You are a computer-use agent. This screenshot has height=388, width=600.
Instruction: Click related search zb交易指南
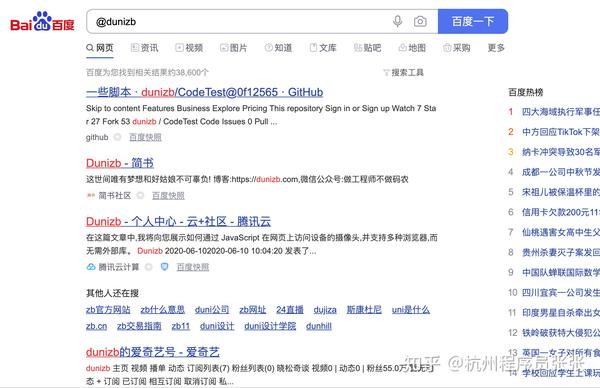[139, 326]
